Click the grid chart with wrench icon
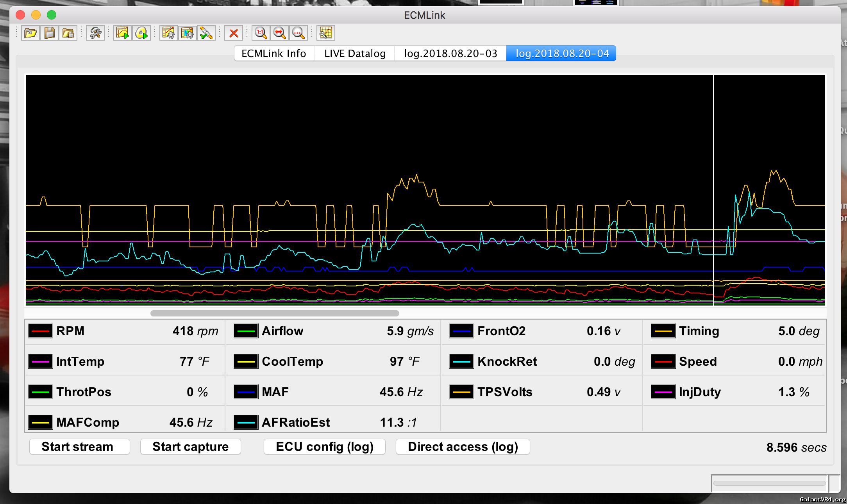Viewport: 847px width, 504px height. [x=326, y=33]
